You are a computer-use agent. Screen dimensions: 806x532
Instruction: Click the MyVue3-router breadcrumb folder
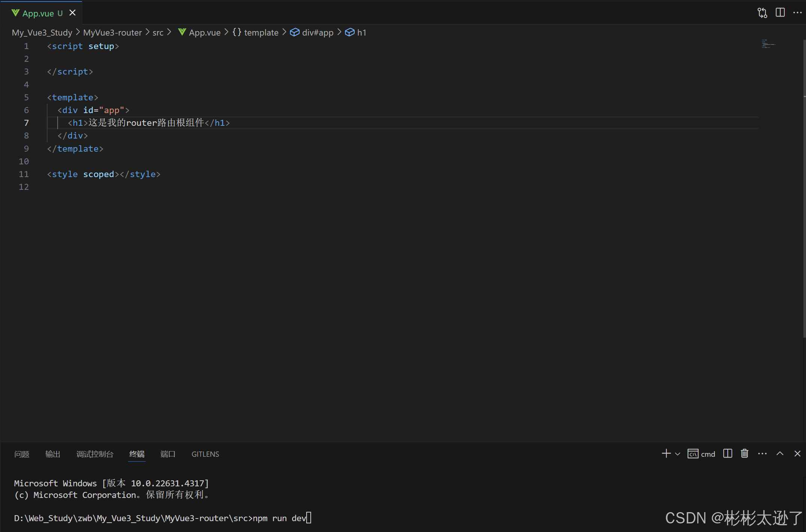coord(112,33)
